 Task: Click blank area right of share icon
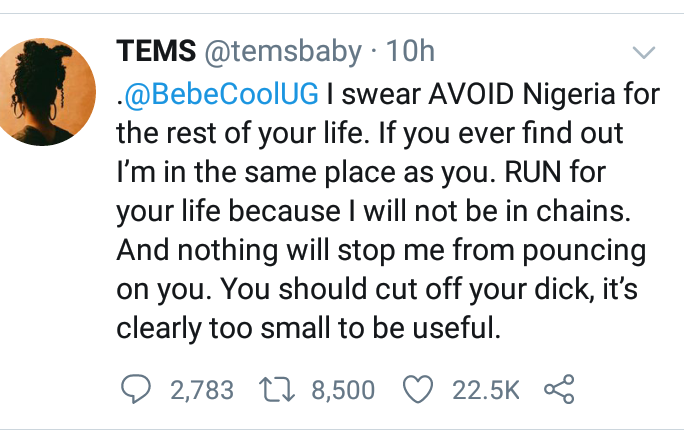click(x=628, y=389)
